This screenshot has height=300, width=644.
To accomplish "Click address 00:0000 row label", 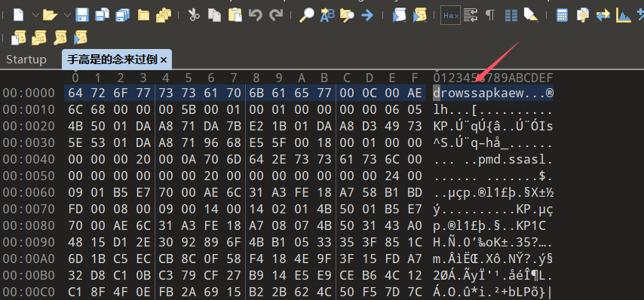I will pos(29,93).
